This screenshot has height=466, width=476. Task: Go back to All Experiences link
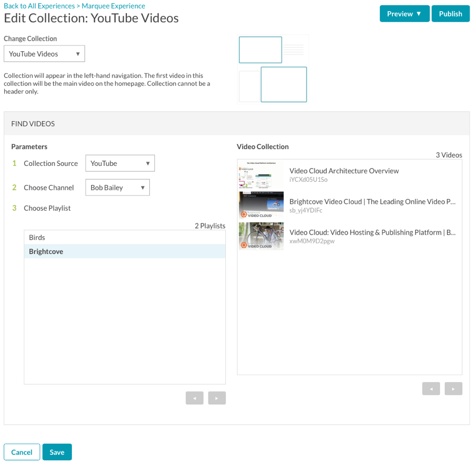(39, 6)
